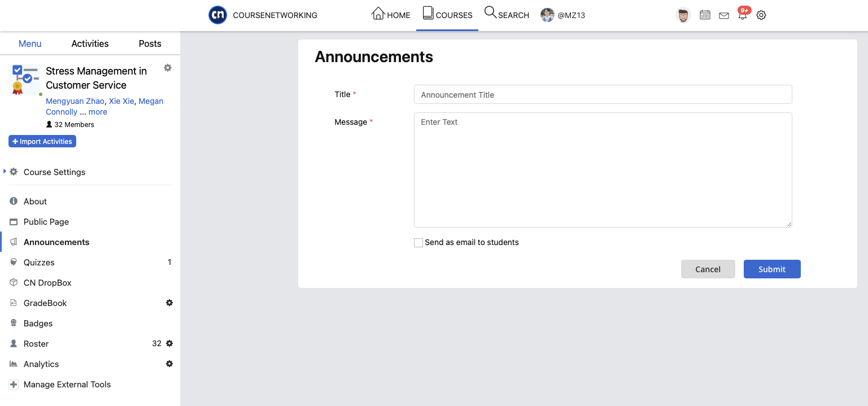Open SEARCH in top navigation
Screen dimensions: 868x406
(507, 15)
